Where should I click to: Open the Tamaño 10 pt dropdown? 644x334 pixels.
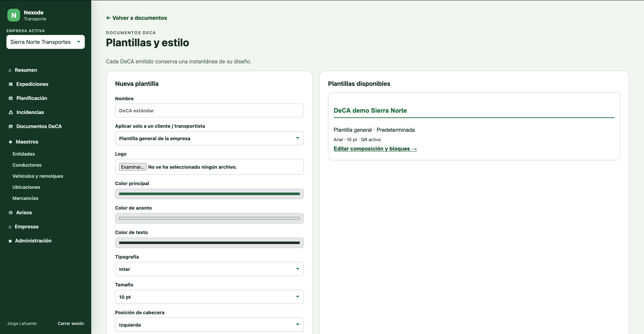(209, 297)
